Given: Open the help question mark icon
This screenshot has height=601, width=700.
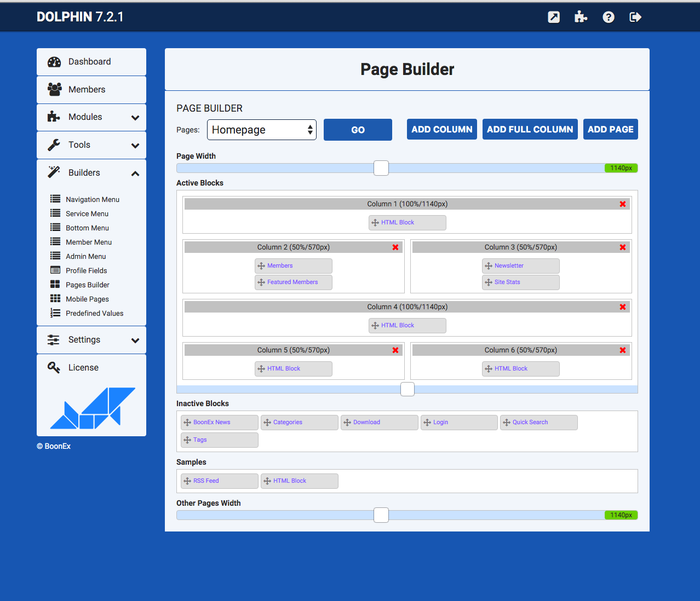Looking at the screenshot, I should click(608, 17).
